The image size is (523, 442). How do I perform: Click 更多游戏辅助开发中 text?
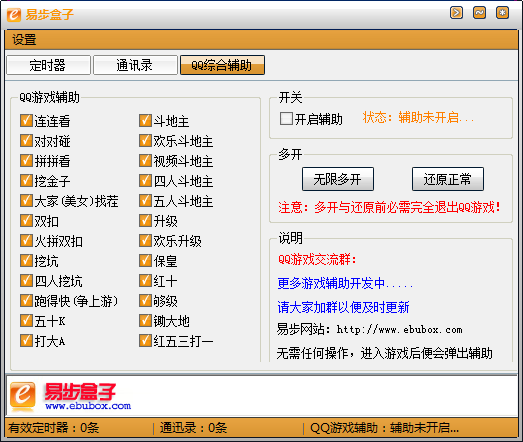click(x=345, y=284)
